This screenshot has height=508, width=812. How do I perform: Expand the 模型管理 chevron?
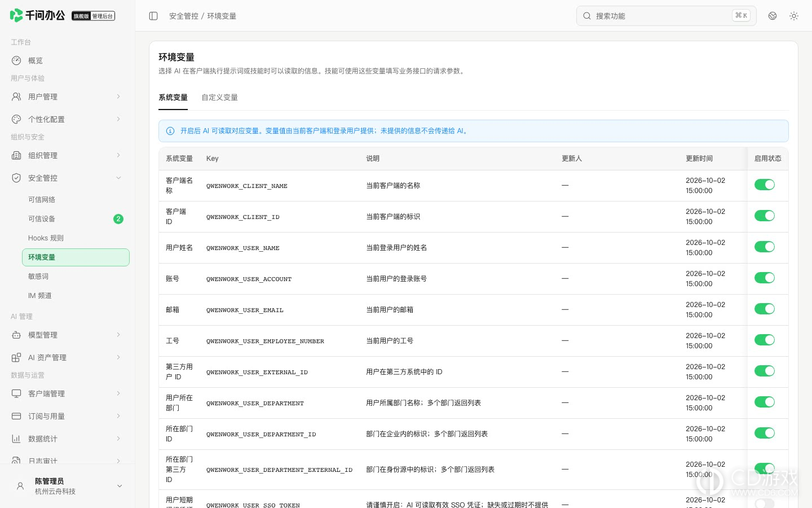[x=118, y=335]
